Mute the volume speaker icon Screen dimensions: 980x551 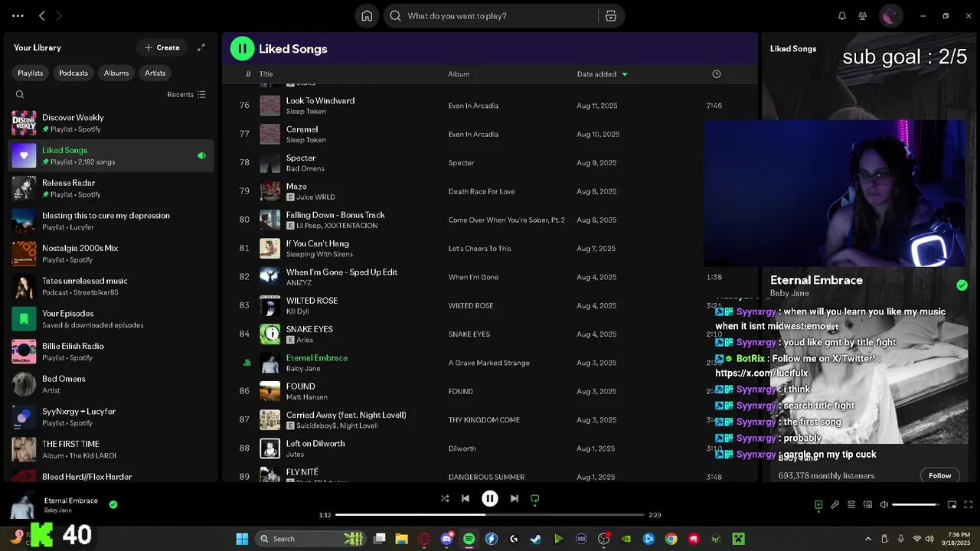pyautogui.click(x=884, y=505)
